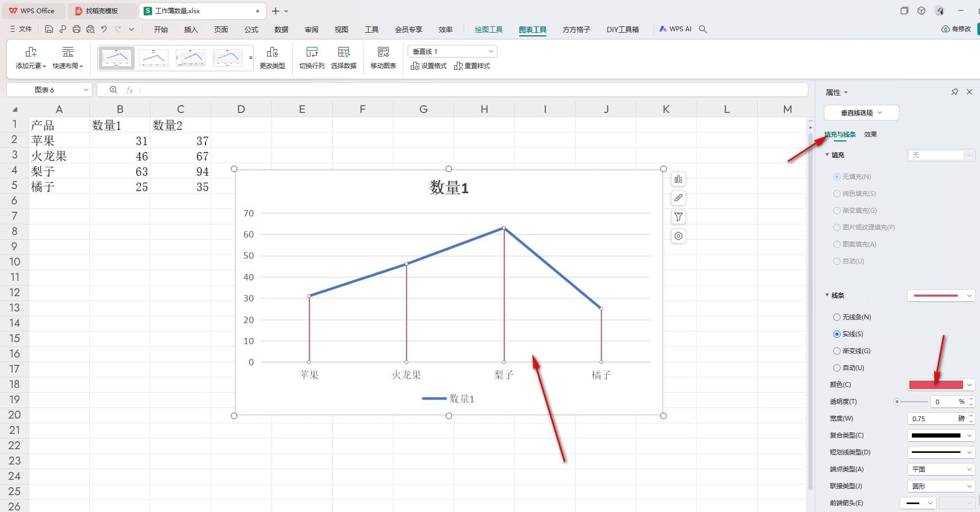The height and width of the screenshot is (512, 980).
Task: Click the fx insert function icon
Action: [129, 90]
